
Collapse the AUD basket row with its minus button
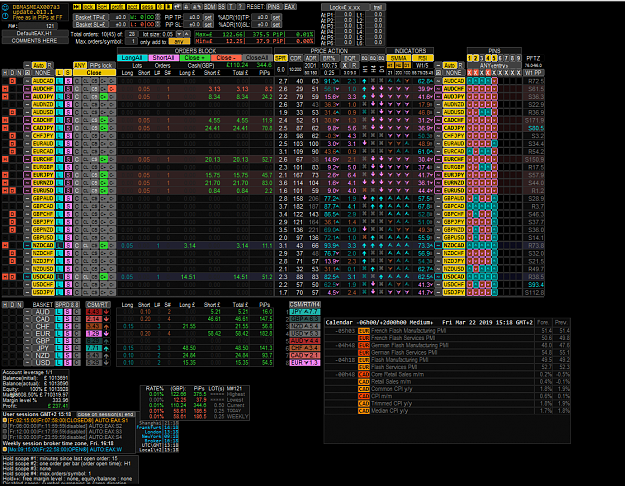coord(27,312)
